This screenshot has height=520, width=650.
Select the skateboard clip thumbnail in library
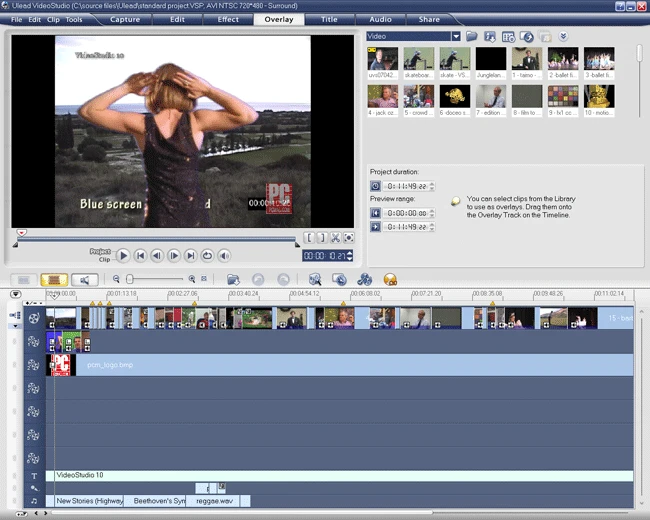pos(418,60)
